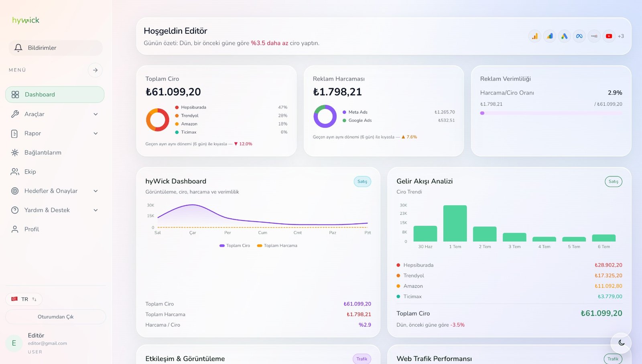The width and height of the screenshot is (642, 364).
Task: Toggle the Toplam Harcama legend series
Action: pyautogui.click(x=277, y=246)
